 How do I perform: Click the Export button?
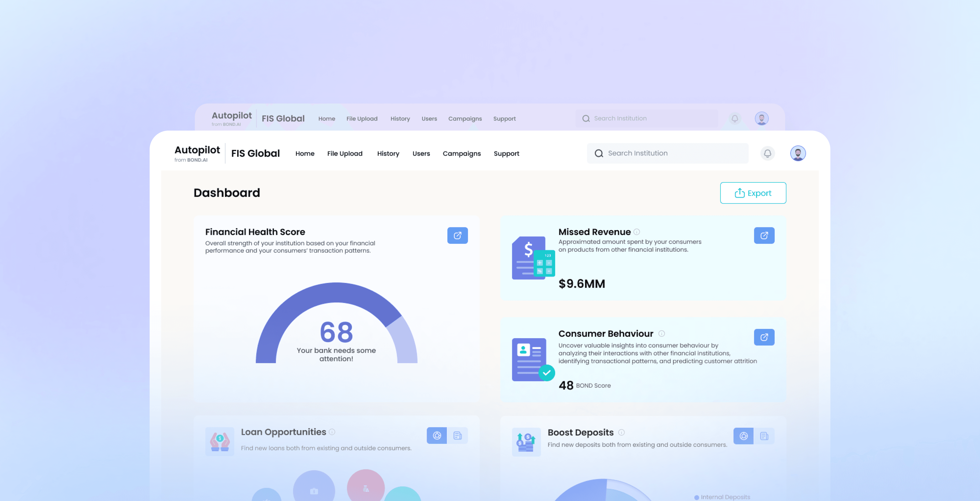[753, 193]
